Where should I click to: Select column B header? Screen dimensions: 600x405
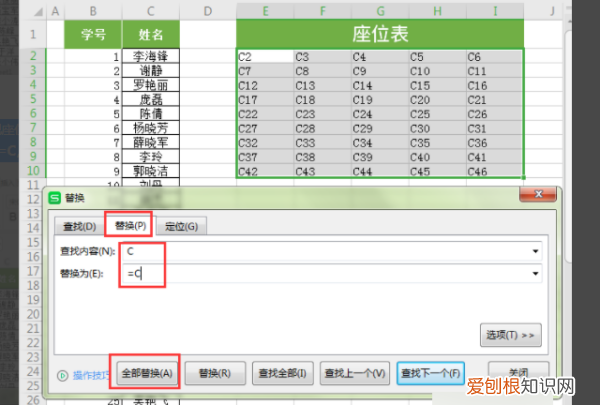(x=93, y=11)
